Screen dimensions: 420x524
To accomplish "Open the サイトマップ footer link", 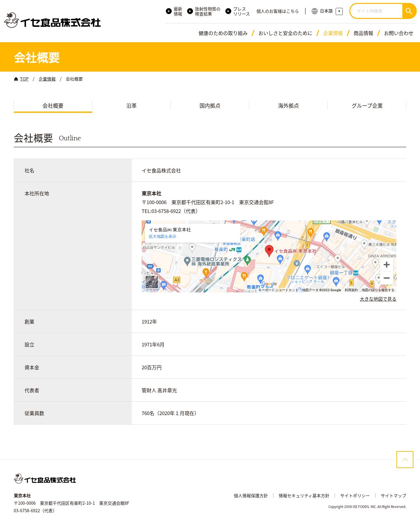I will tap(394, 496).
